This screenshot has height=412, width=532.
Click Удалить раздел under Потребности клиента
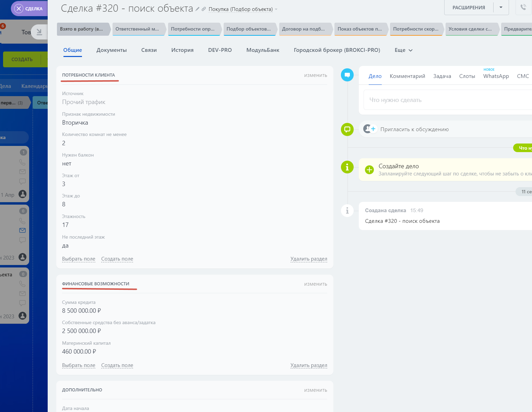(308, 259)
